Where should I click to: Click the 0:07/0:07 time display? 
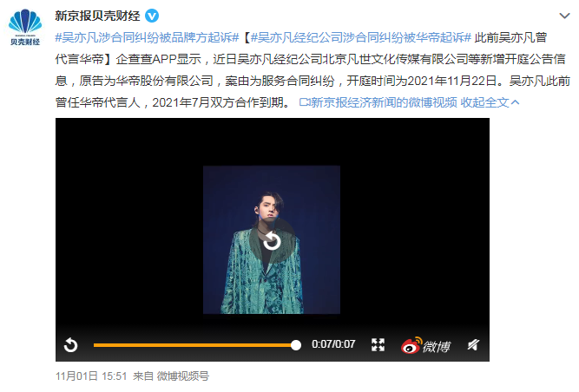coord(333,344)
